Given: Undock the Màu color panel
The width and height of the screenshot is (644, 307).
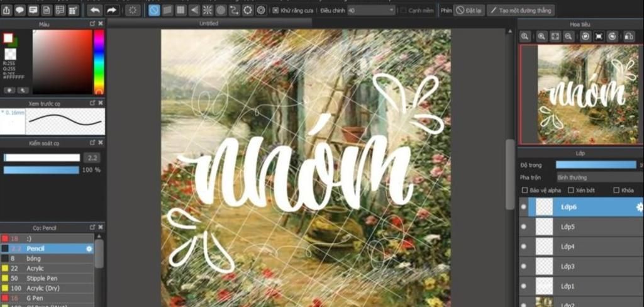Looking at the screenshot, I should click(92, 24).
